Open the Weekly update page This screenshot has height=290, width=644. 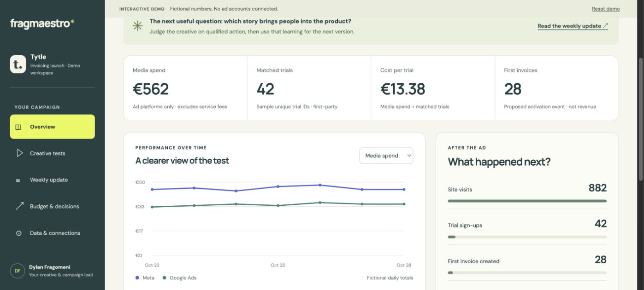pos(53,180)
